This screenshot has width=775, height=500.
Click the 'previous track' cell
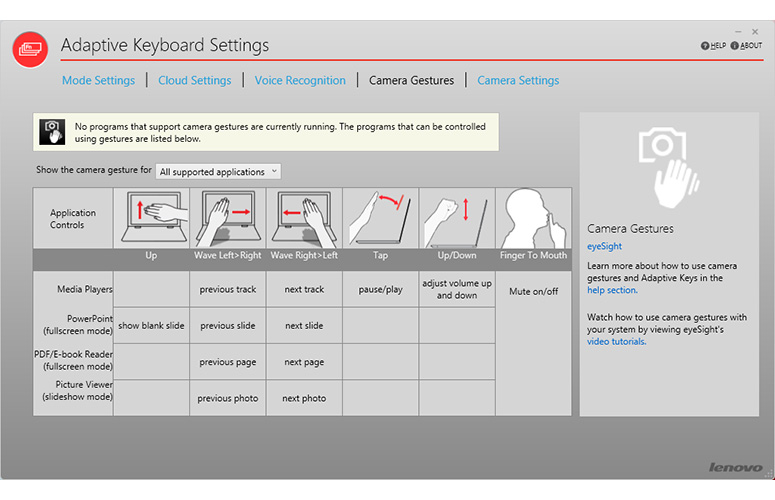(x=228, y=289)
